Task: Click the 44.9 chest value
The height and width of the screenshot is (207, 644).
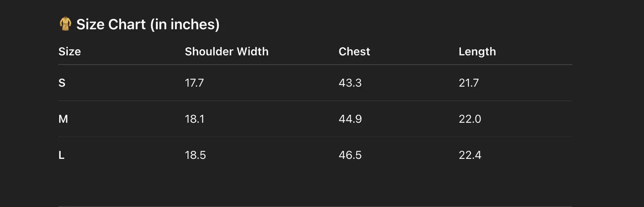Action: [x=350, y=119]
